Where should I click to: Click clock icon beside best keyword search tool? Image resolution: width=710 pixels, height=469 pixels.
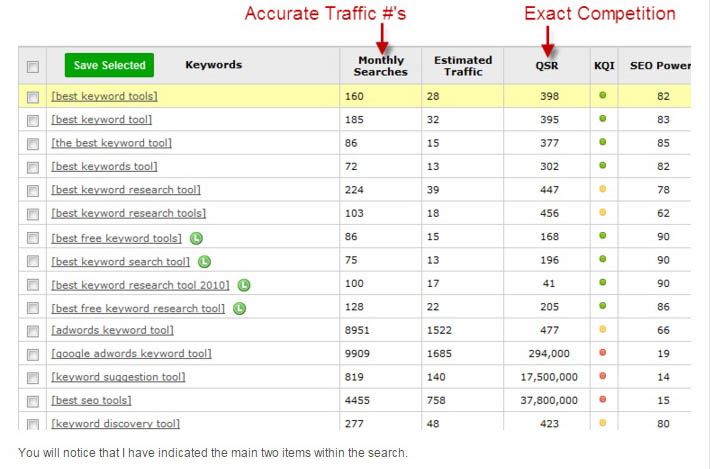point(204,262)
